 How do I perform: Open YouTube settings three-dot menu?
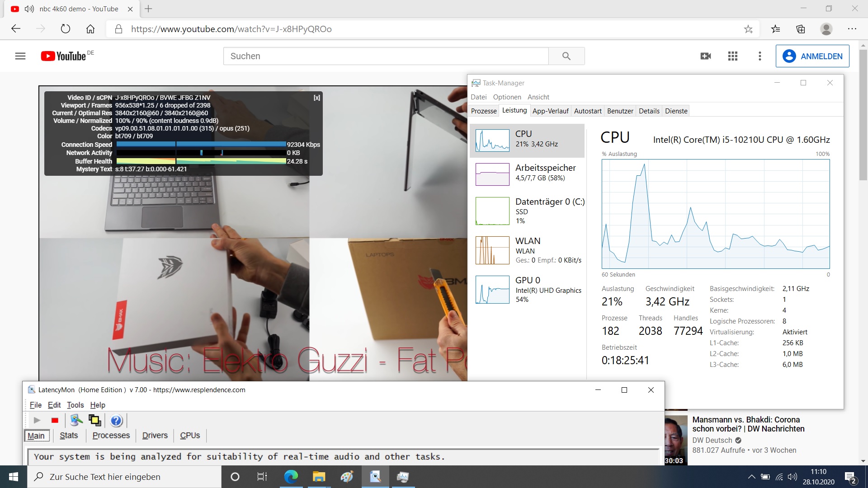click(760, 56)
